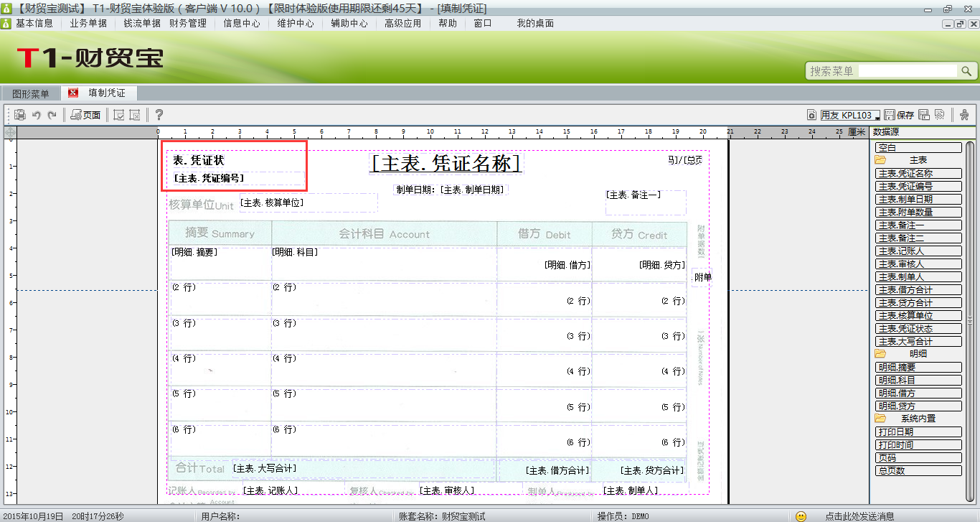Select 主表.凭证名称 in the data source list
This screenshot has height=522, width=980.
coord(918,173)
